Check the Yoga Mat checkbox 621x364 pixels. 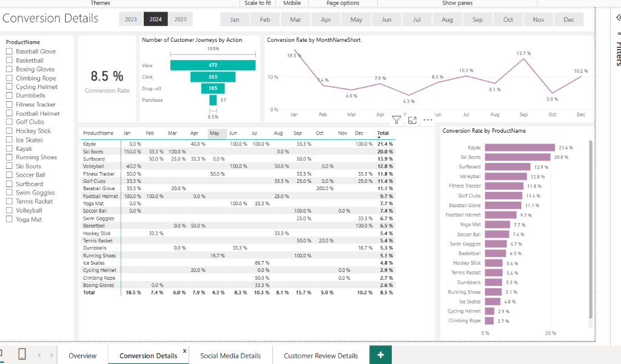click(9, 219)
